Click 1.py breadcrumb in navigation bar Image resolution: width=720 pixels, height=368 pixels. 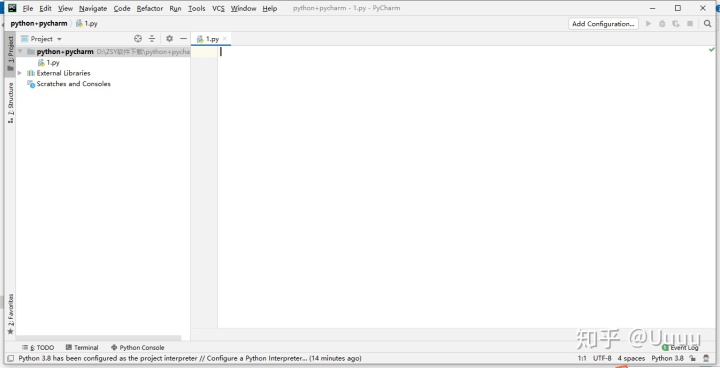[87, 23]
